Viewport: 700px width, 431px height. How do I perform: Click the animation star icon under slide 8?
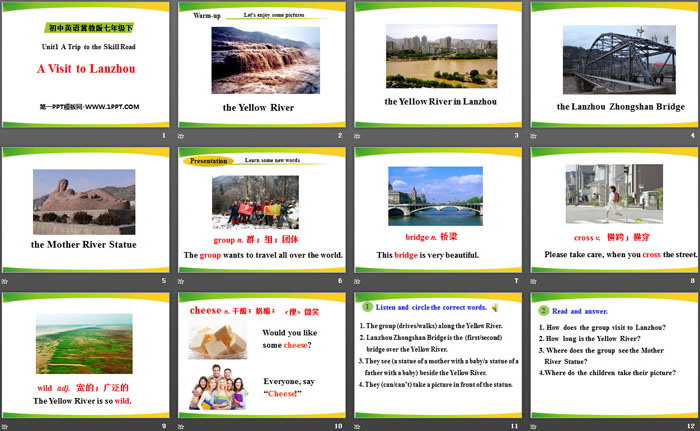[x=533, y=281]
